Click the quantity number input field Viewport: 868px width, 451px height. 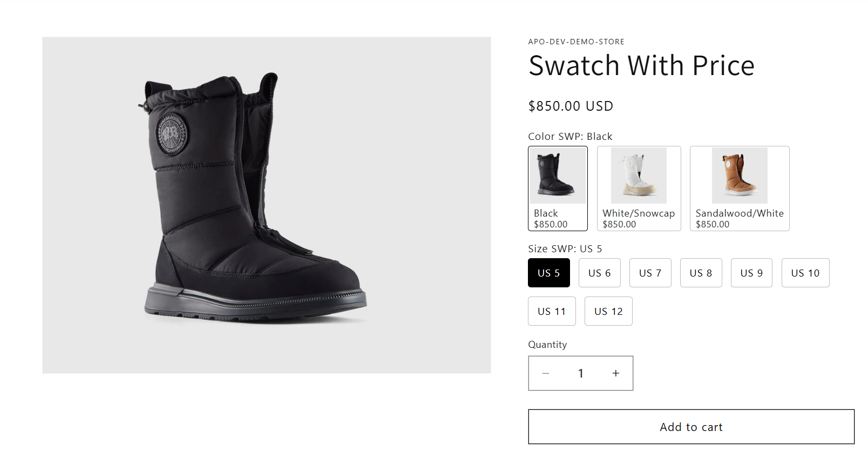pos(580,373)
